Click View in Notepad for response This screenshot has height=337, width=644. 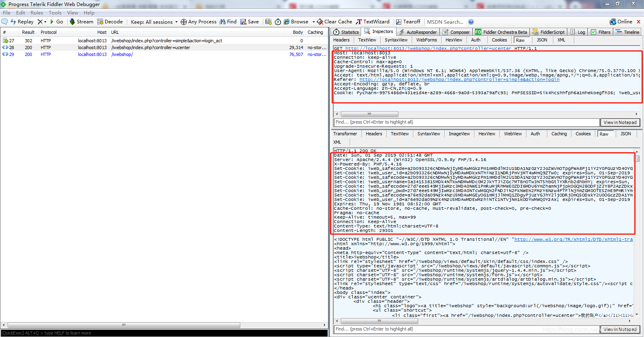(x=620, y=329)
